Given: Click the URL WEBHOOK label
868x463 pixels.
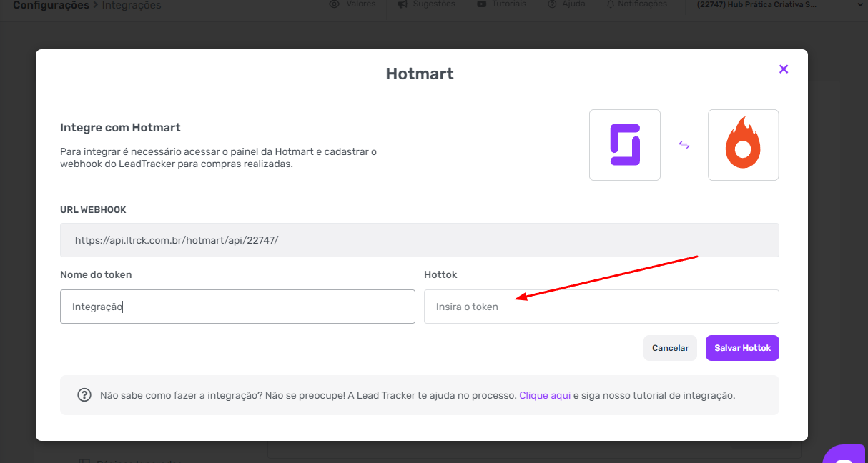Looking at the screenshot, I should click(x=93, y=210).
